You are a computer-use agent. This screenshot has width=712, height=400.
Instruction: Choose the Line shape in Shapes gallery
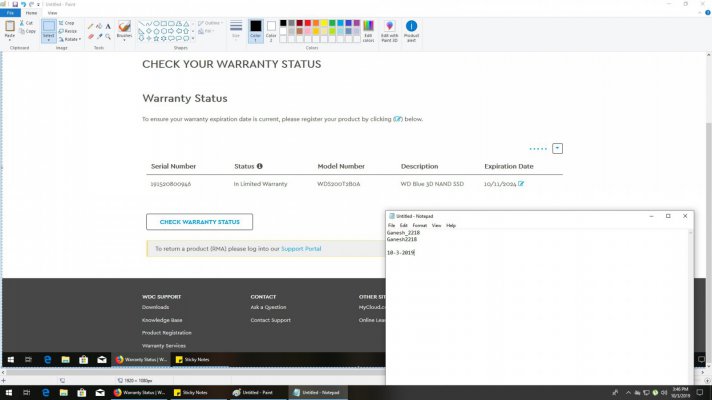pos(141,24)
